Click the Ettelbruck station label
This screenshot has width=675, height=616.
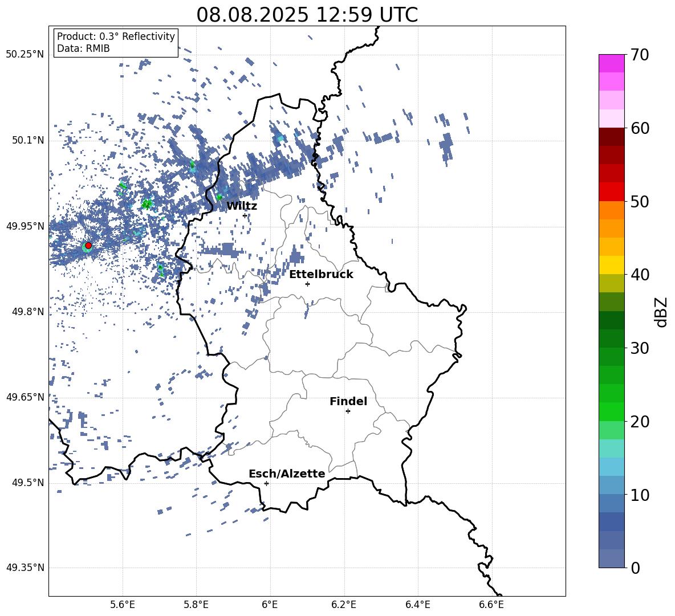coord(321,275)
